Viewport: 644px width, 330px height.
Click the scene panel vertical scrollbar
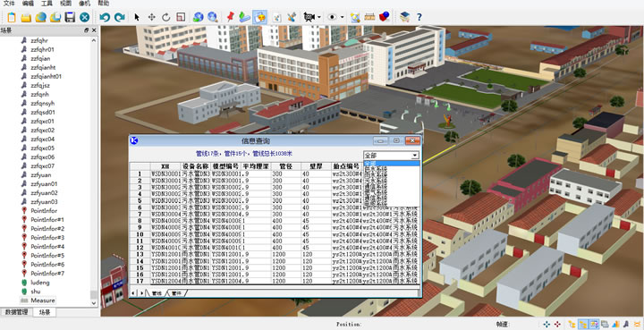[x=94, y=172]
